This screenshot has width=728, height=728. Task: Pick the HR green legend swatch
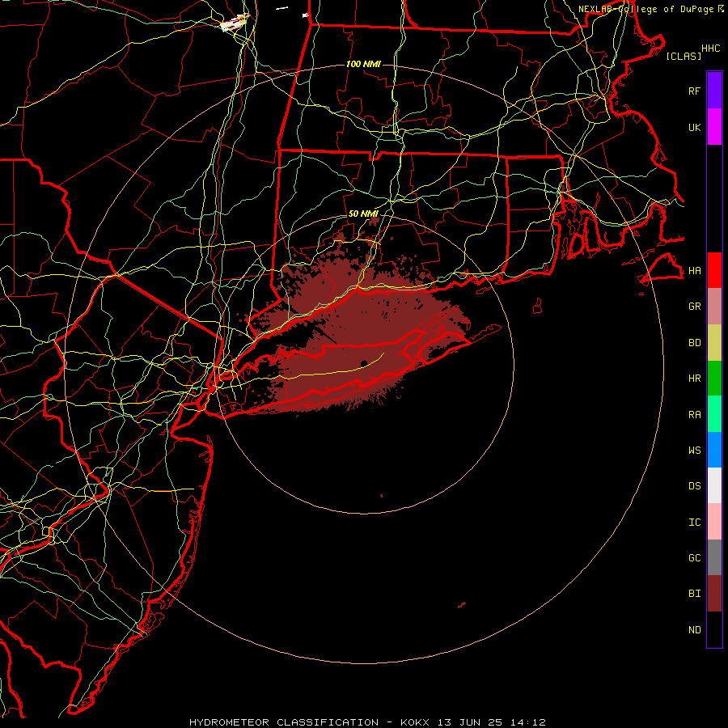714,379
